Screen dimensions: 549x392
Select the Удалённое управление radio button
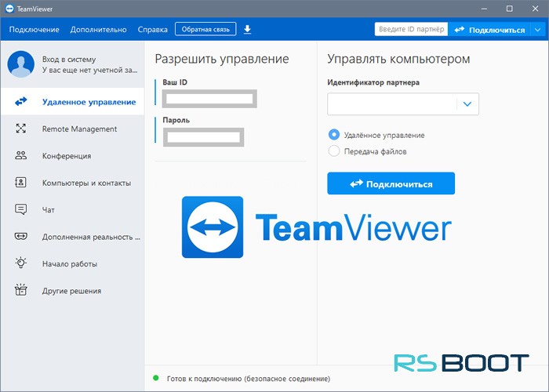334,135
